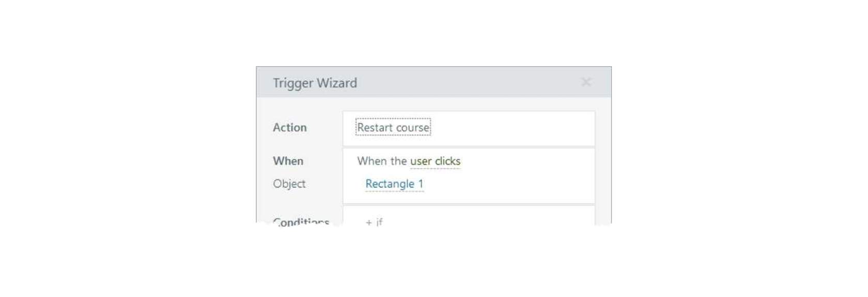Image resolution: width=868 pixels, height=297 pixels.
Task: Click the Object row label
Action: [x=289, y=184]
